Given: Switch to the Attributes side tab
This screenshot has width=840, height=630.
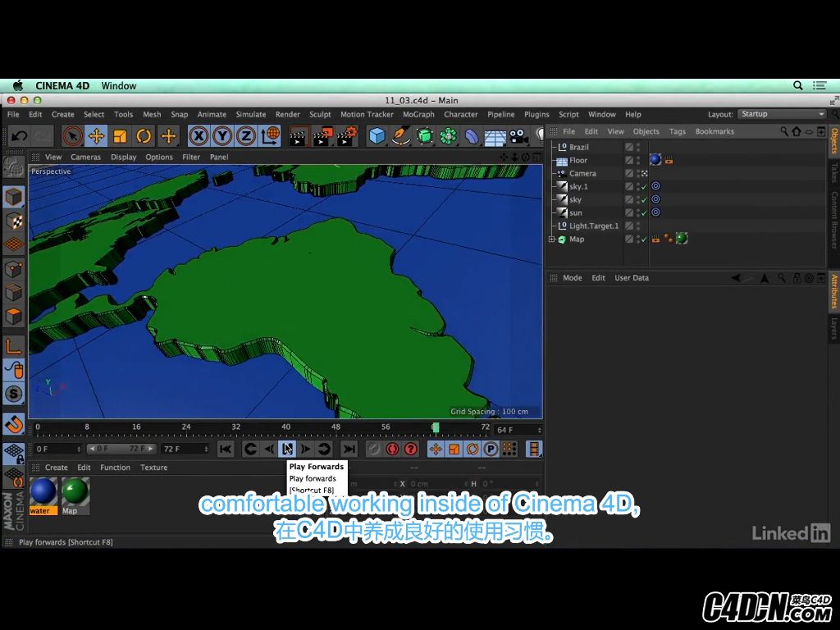Looking at the screenshot, I should coord(834,291).
